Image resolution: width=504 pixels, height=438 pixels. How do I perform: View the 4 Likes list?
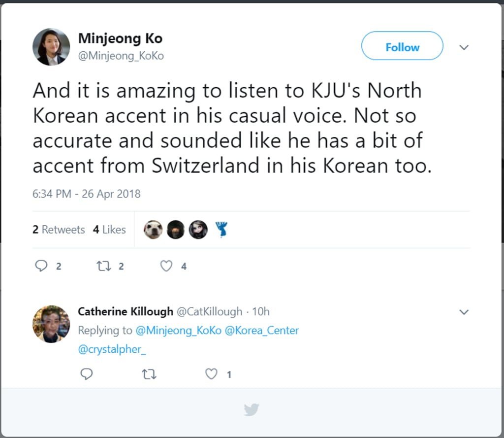click(x=109, y=230)
